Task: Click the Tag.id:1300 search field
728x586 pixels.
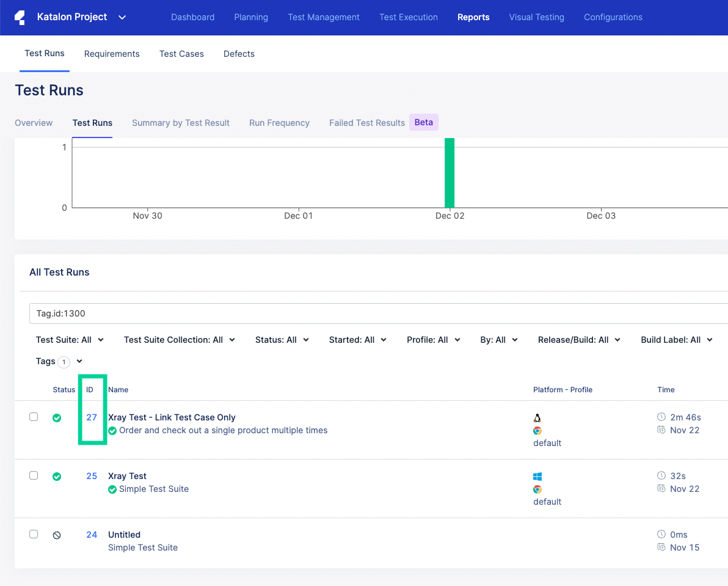Action: 366,313
